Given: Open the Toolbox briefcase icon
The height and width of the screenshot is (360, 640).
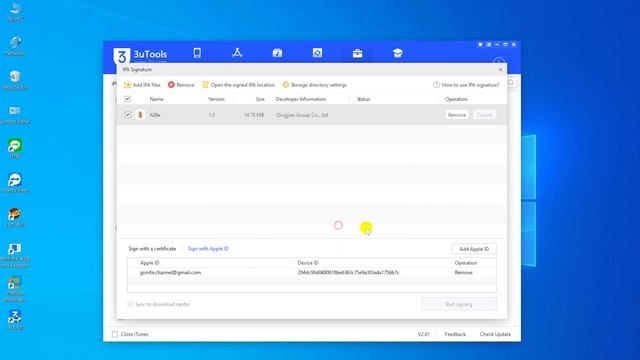Looking at the screenshot, I should coord(358,53).
